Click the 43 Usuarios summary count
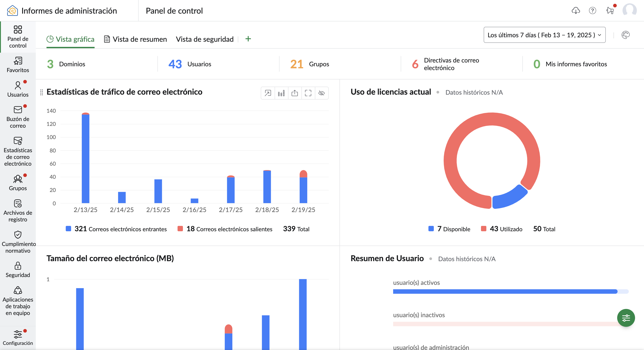Image resolution: width=644 pixels, height=350 pixels. [x=175, y=64]
